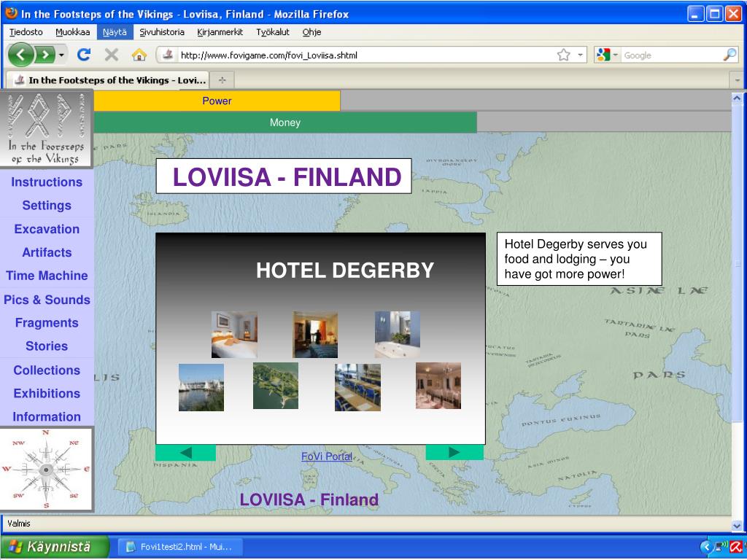The height and width of the screenshot is (560, 747).
Task: Click the page scrollbar down arrow
Action: pos(737,526)
